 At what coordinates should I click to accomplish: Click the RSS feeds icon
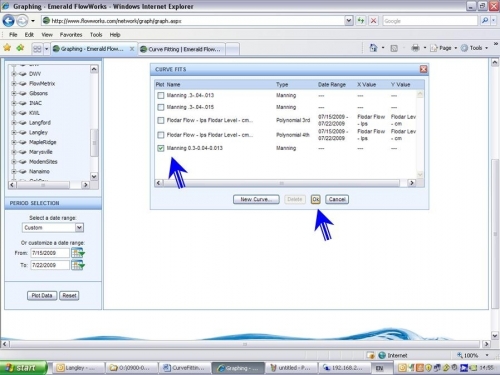coord(394,48)
